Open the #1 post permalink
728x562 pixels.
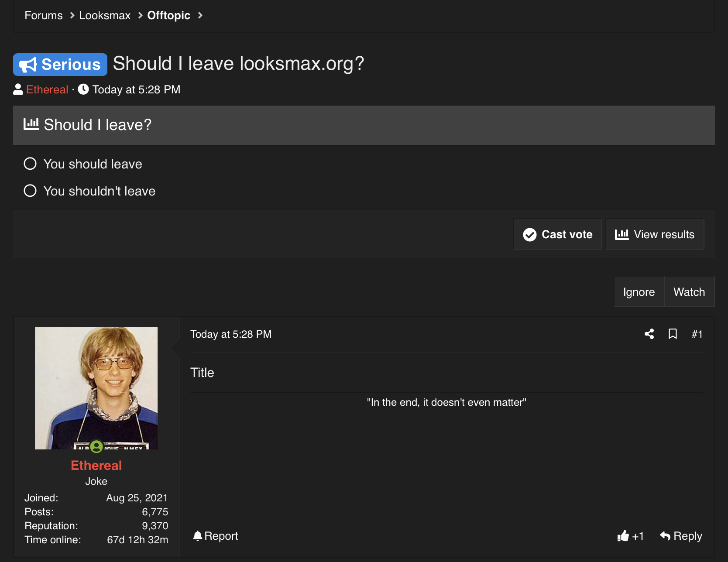point(697,334)
